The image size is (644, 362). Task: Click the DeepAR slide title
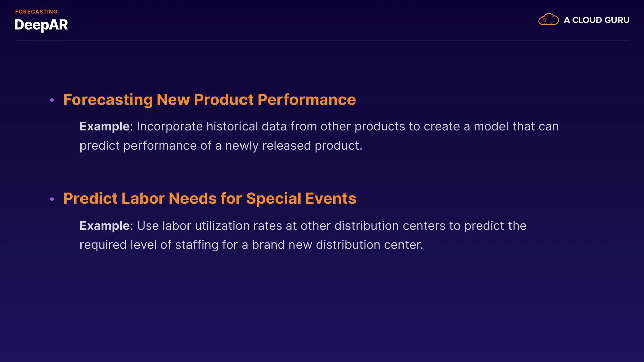click(41, 25)
